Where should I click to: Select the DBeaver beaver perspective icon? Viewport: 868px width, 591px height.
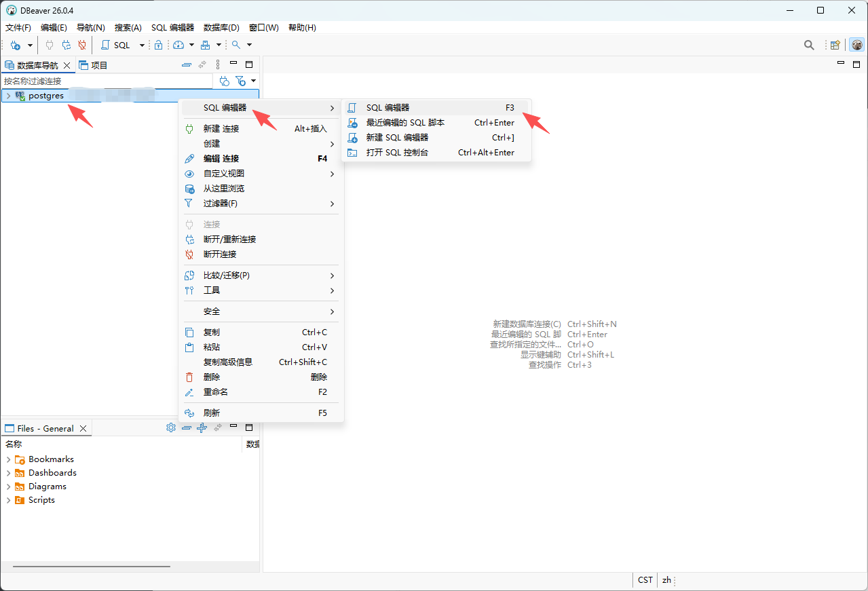[x=857, y=45]
